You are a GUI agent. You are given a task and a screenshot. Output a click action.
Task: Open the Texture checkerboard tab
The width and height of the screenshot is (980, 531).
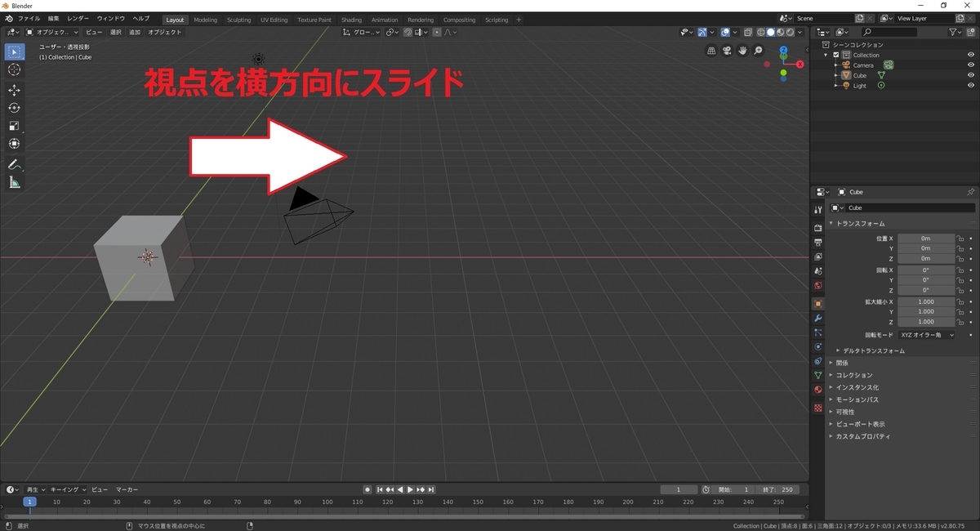817,408
